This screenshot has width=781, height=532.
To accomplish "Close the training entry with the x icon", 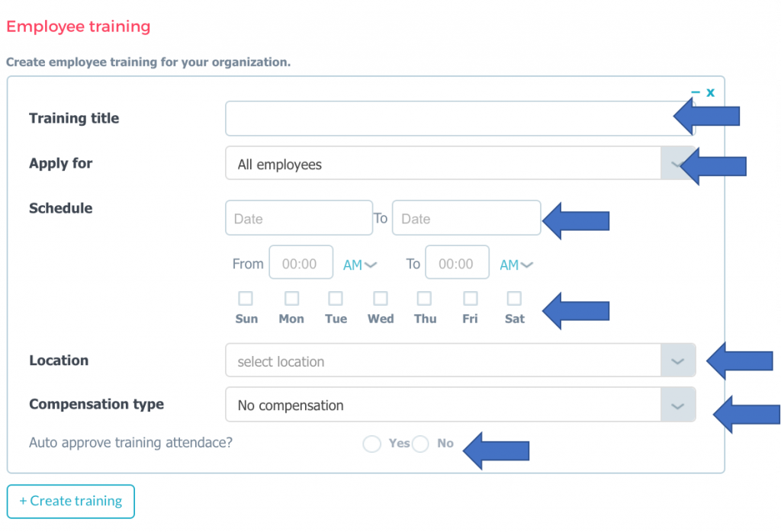I will 710,92.
